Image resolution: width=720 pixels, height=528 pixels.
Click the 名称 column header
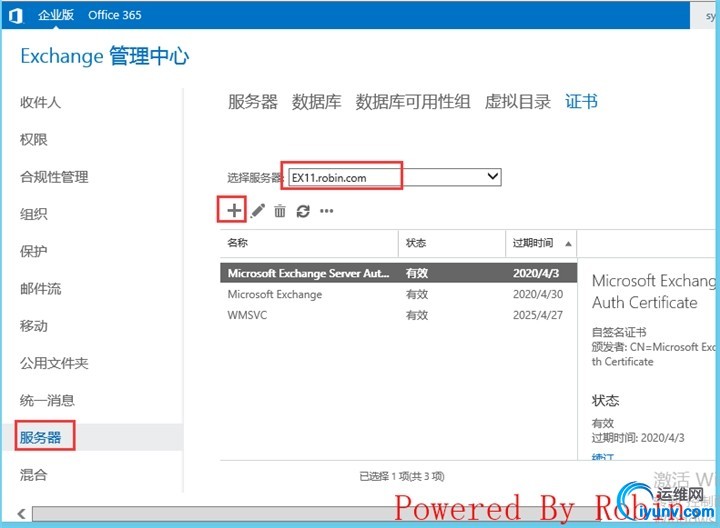[309, 243]
